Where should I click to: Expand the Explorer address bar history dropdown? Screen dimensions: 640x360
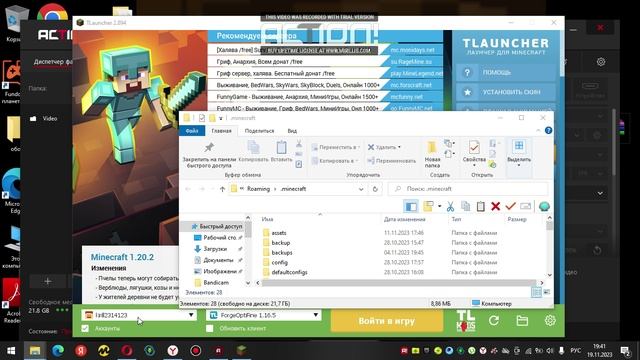[361, 189]
